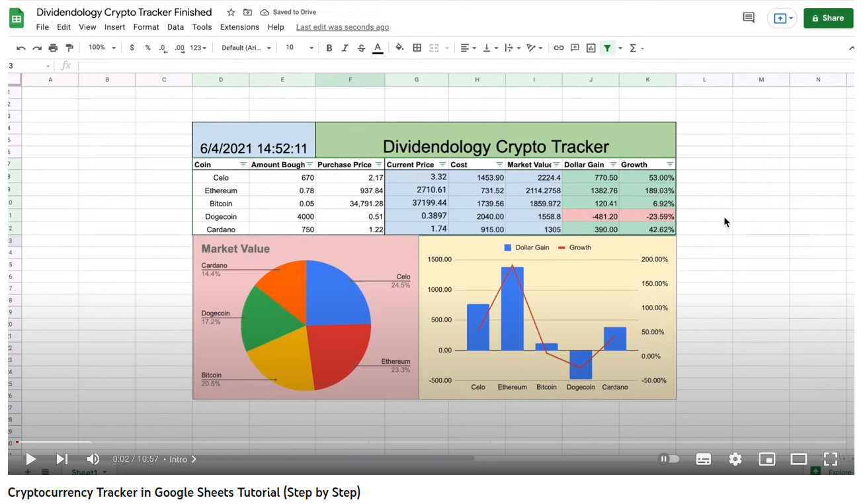Viewport: 865px width, 504px height.
Task: Toggle strikethrough formatting
Action: click(361, 48)
